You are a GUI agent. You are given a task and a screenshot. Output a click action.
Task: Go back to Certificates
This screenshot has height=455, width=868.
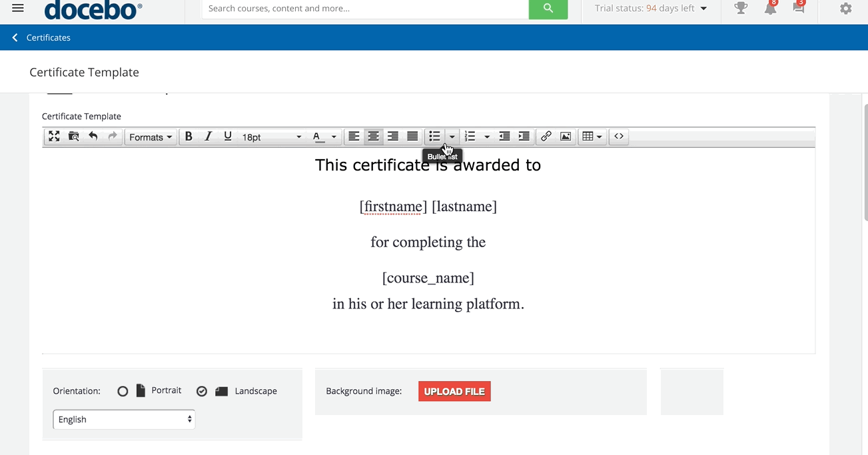pos(41,38)
